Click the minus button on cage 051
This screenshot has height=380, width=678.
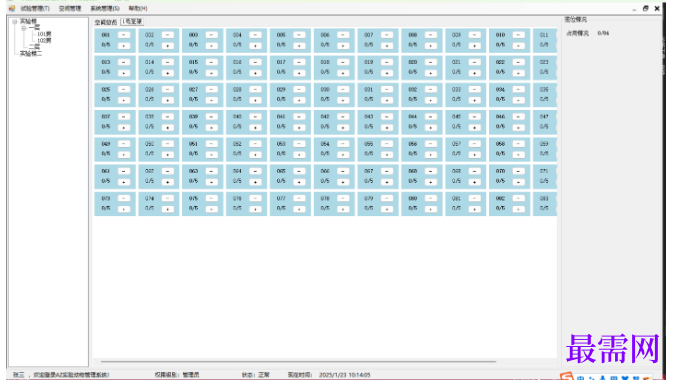pos(211,144)
